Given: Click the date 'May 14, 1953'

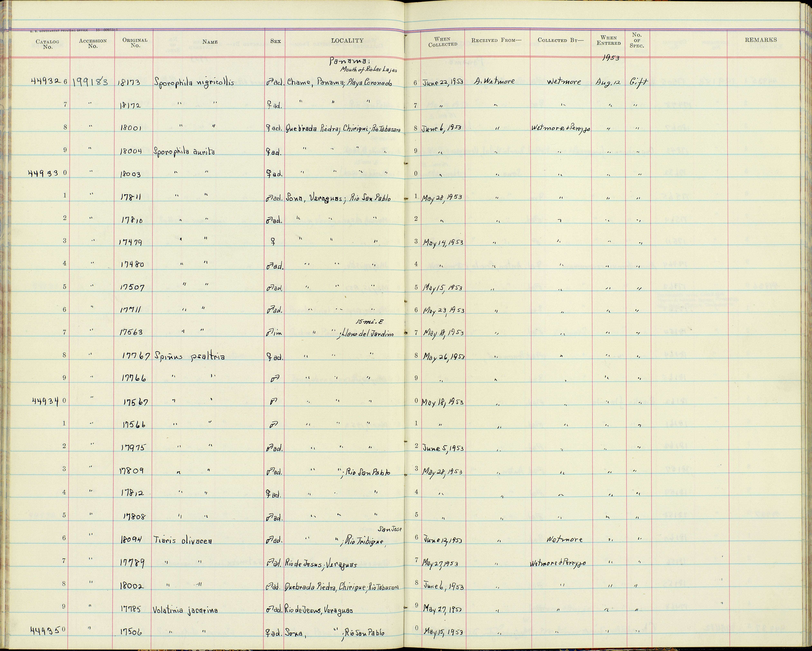Looking at the screenshot, I should point(443,242).
